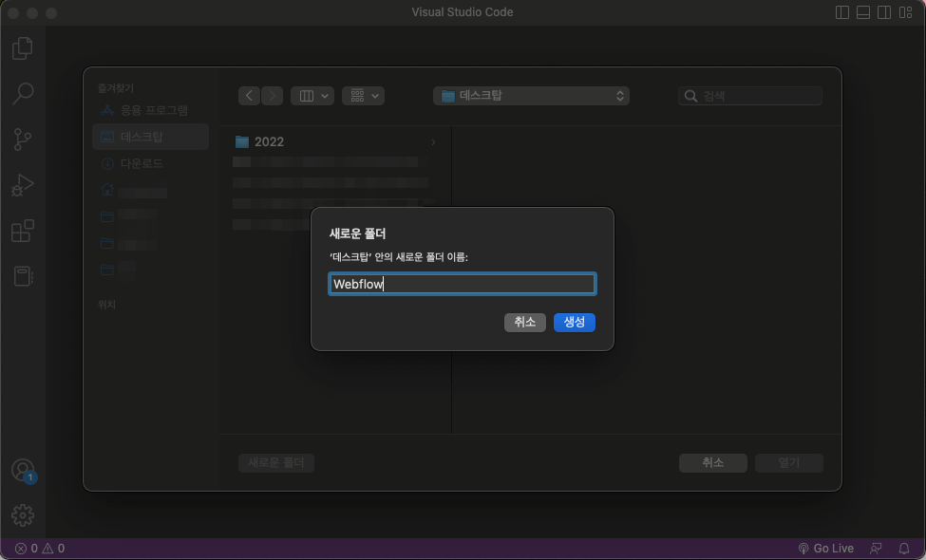Toggle secondary side bar layout icon
926x560 pixels.
(884, 12)
